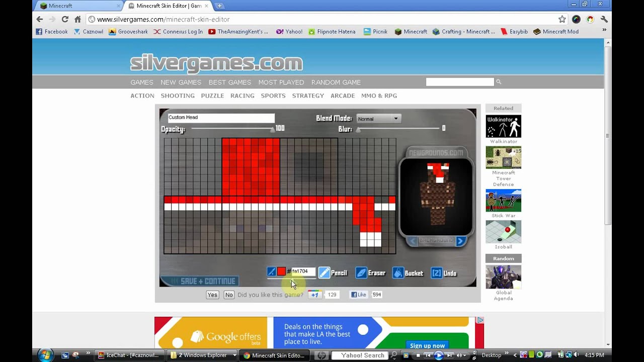Click the taskbar Yahoo! Search box
The width and height of the screenshot is (644, 362).
click(360, 355)
